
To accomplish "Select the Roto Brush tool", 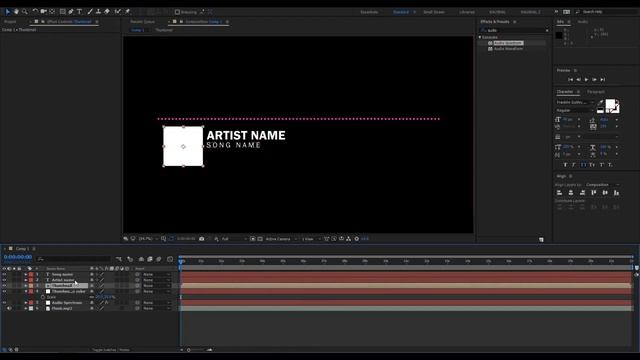I will (118, 12).
